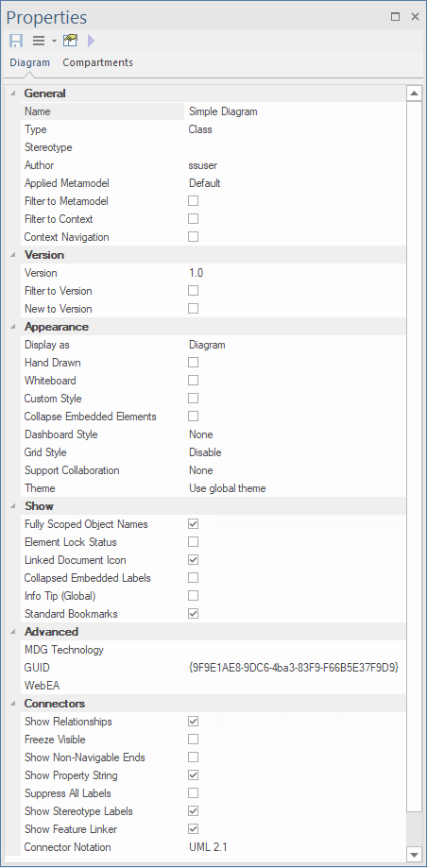This screenshot has width=427, height=868.
Task: Collapse the Appearance section
Action: tap(12, 327)
